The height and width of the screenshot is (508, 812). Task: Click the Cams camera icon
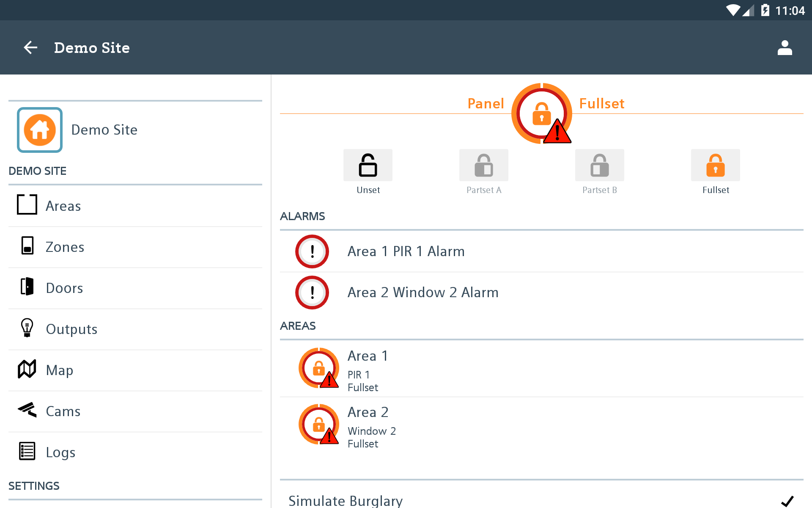pyautogui.click(x=27, y=410)
